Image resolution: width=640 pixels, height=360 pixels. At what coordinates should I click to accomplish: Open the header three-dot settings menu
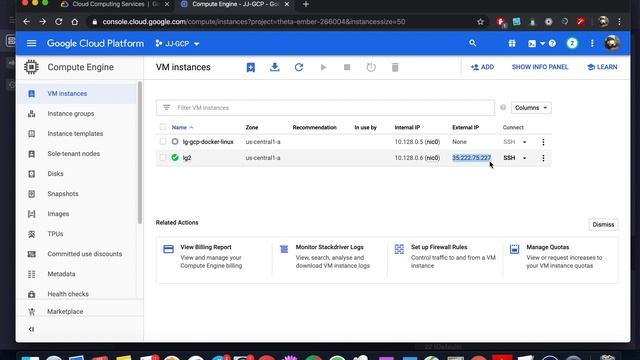pyautogui.click(x=592, y=43)
